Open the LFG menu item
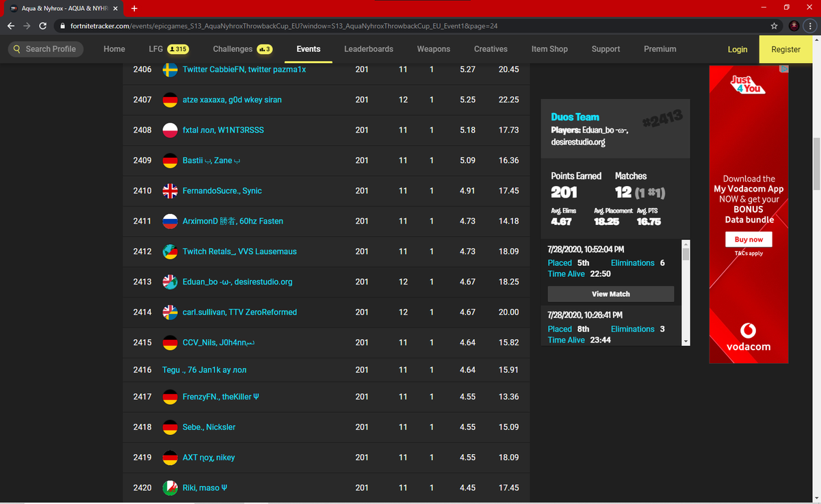This screenshot has height=504, width=821. click(x=168, y=49)
